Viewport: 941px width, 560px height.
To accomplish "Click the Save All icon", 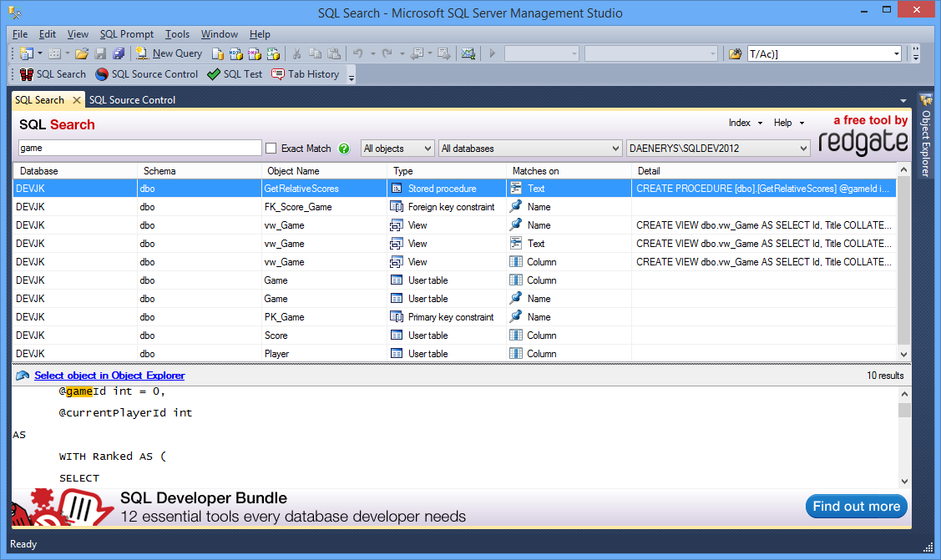I will 119,54.
